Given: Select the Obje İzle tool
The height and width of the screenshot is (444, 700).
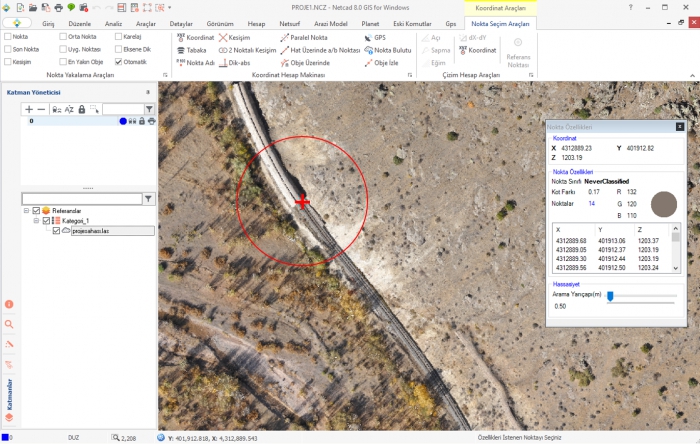Looking at the screenshot, I should click(x=381, y=62).
